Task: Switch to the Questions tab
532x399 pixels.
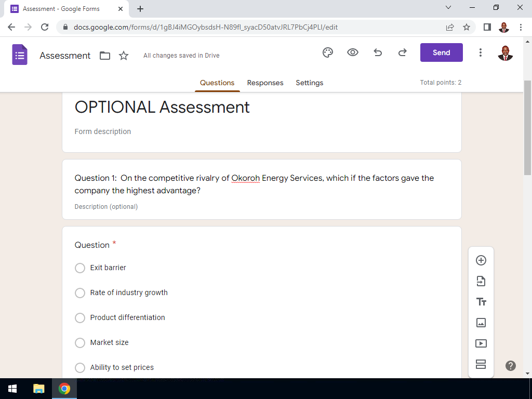Action: (x=217, y=83)
